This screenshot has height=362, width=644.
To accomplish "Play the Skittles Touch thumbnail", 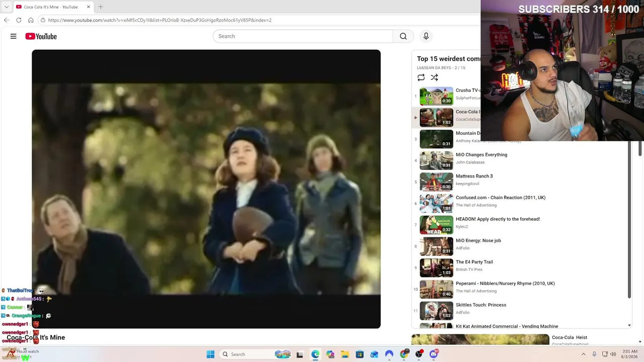I will coord(436,310).
